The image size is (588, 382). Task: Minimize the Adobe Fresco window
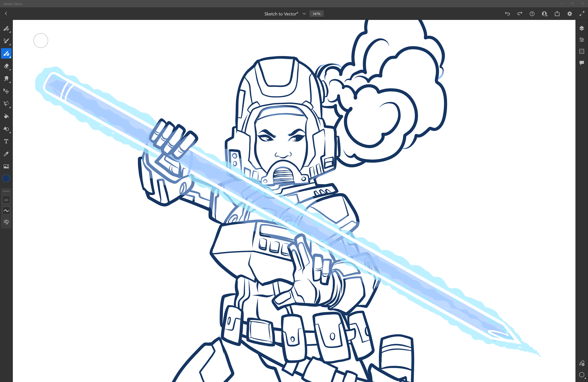(562, 4)
